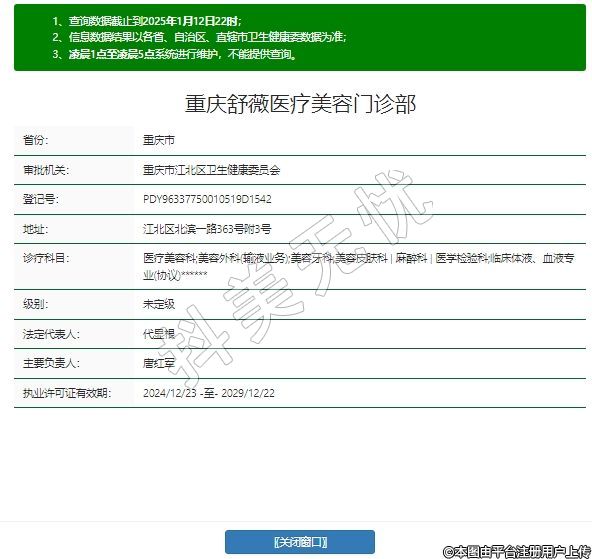Click the 诊疗科目 label

coord(46,258)
